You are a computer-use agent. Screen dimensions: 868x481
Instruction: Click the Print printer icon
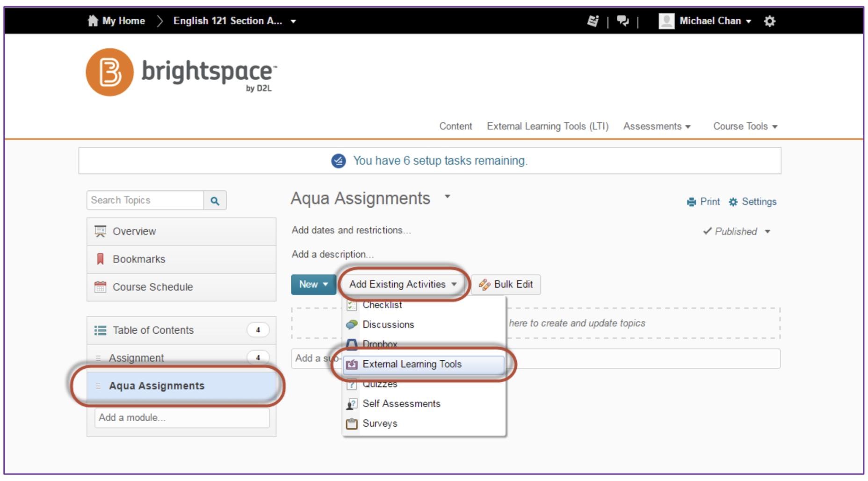691,202
